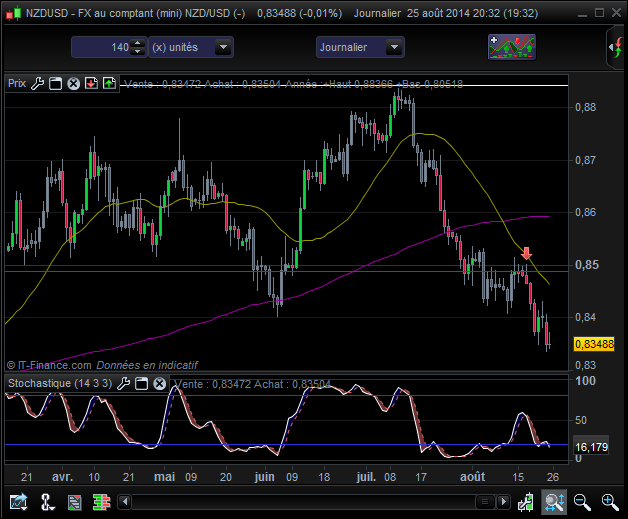Click the striped red-green list icon
This screenshot has height=519, width=628.
(74, 502)
